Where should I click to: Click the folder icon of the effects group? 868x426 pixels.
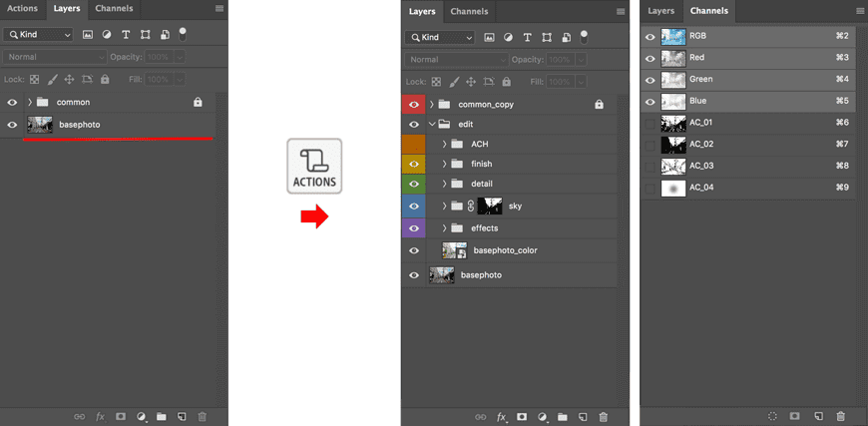457,227
